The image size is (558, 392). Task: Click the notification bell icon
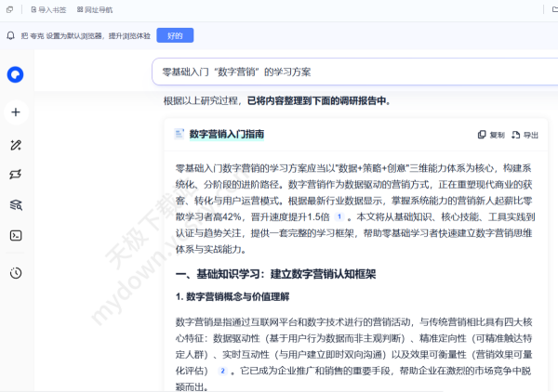pos(11,35)
